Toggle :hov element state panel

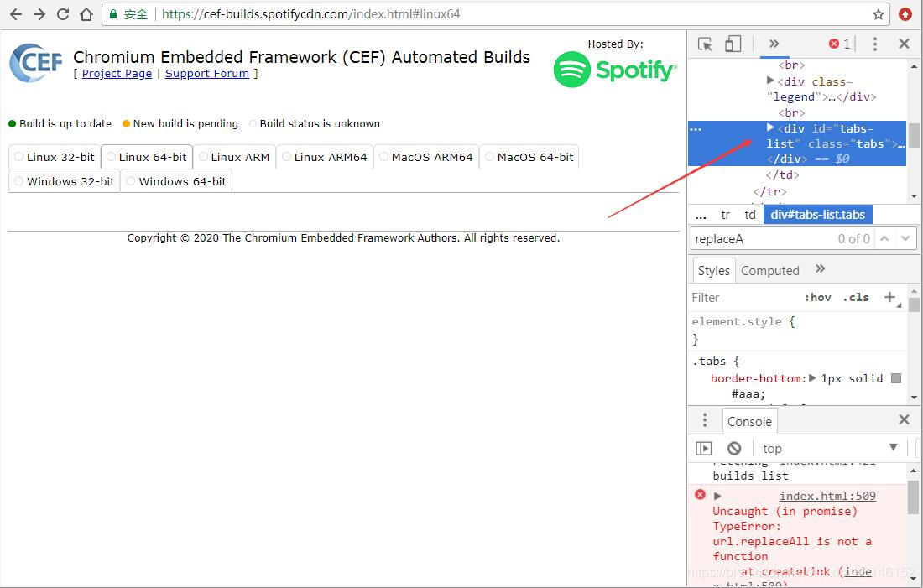[817, 298]
